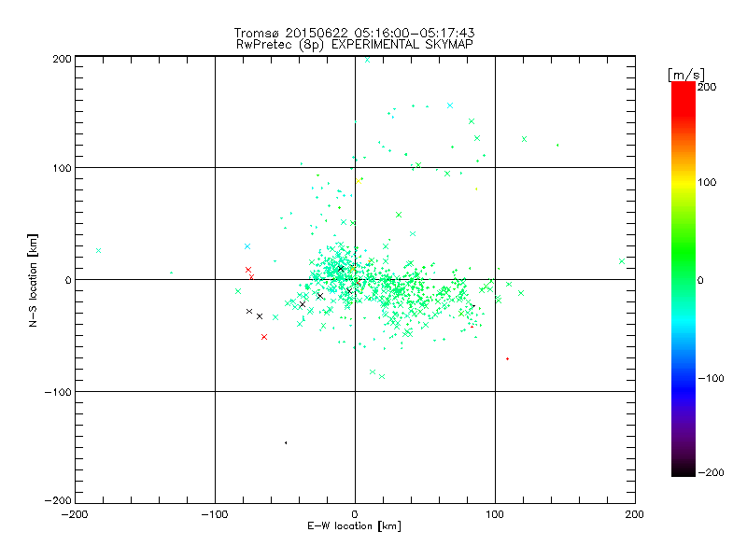
Task: Select the lowest red X marker left of the cluster
Action: coord(264,337)
